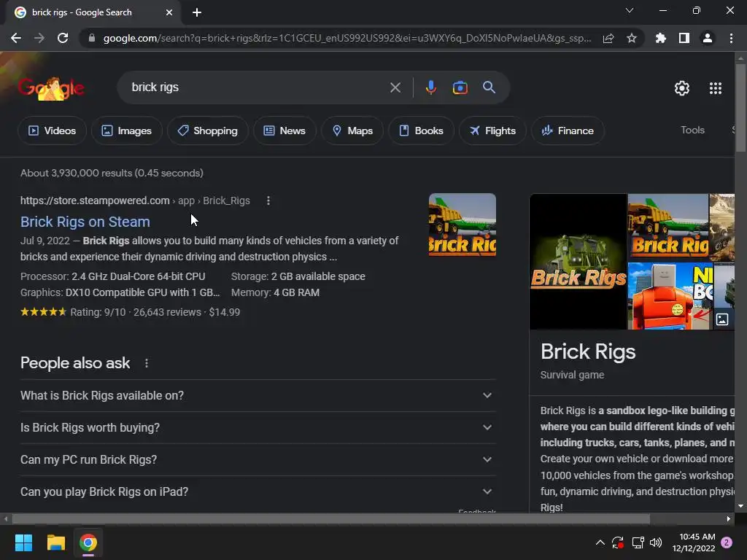
Task: Click the Google doodle logo
Action: point(51,87)
